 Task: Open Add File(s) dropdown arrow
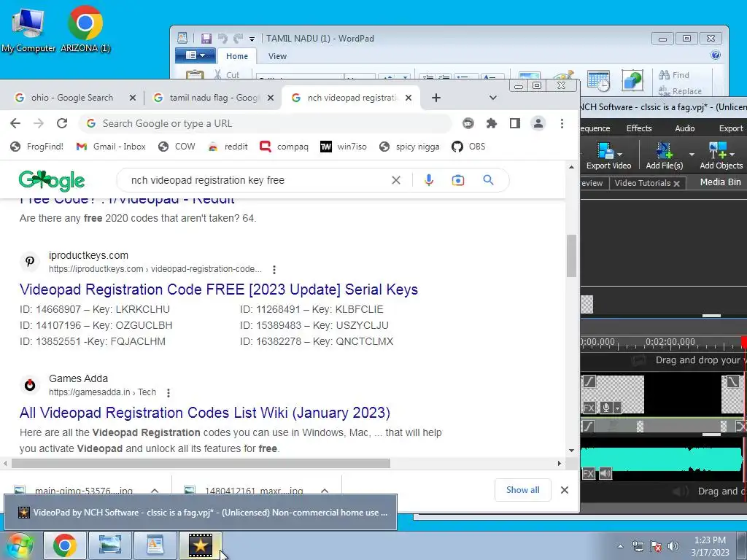point(692,155)
